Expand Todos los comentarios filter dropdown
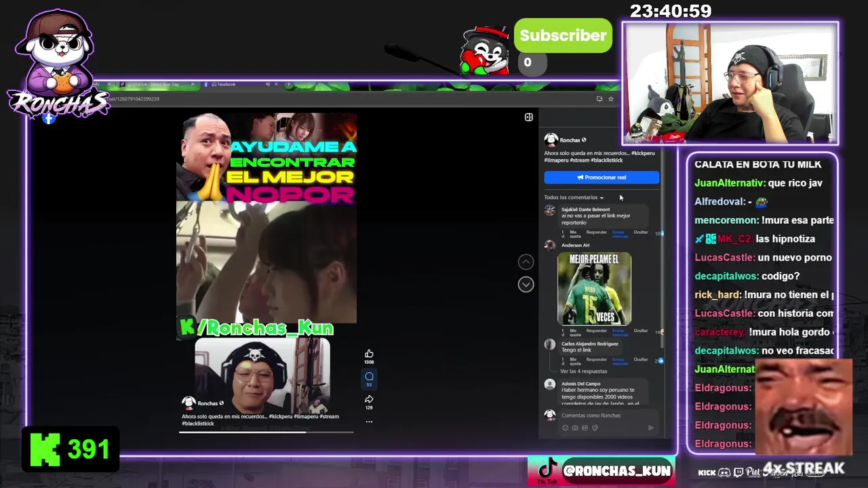This screenshot has height=488, width=868. 574,197
